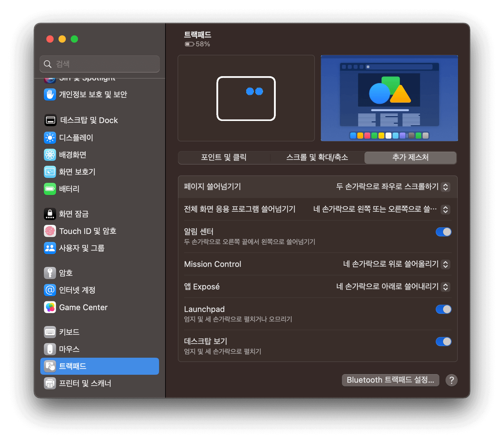
Task: Go to 데스크탑 및 Dock settings
Action: point(100,120)
